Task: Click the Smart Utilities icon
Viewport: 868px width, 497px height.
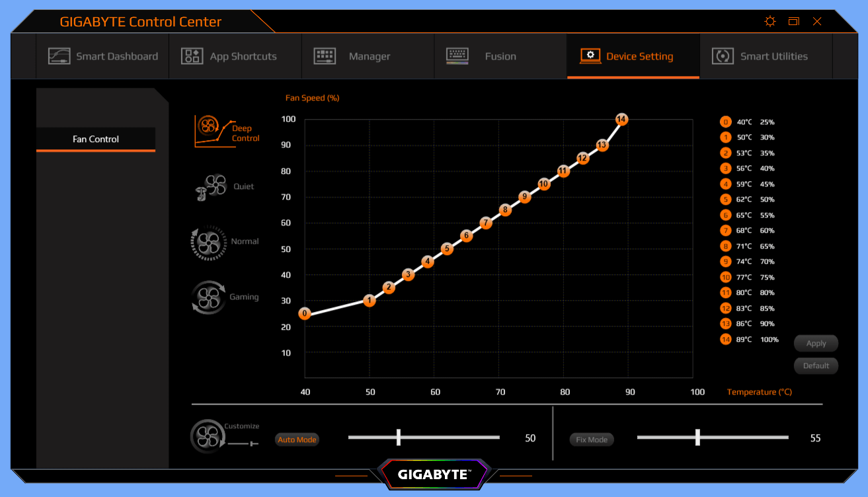Action: (723, 56)
